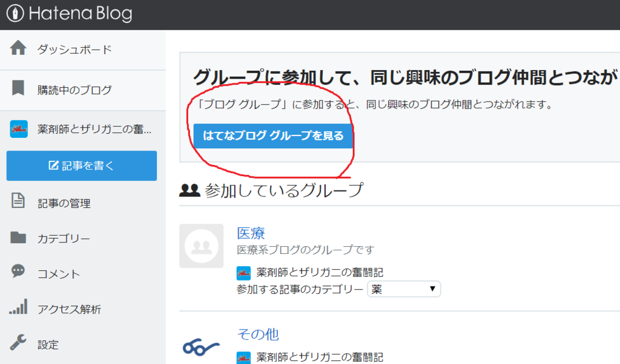This screenshot has height=364, width=620.
Task: Click 参加する記事のカテゴリー label
Action: [x=300, y=290]
